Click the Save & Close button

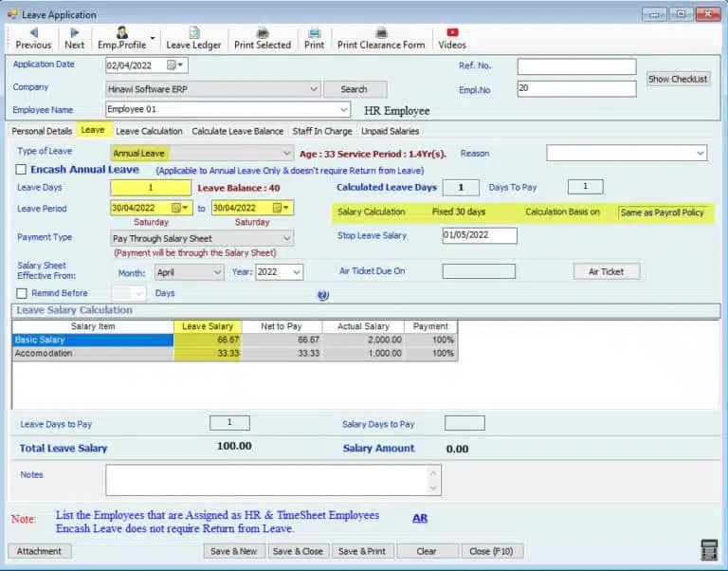click(x=298, y=551)
